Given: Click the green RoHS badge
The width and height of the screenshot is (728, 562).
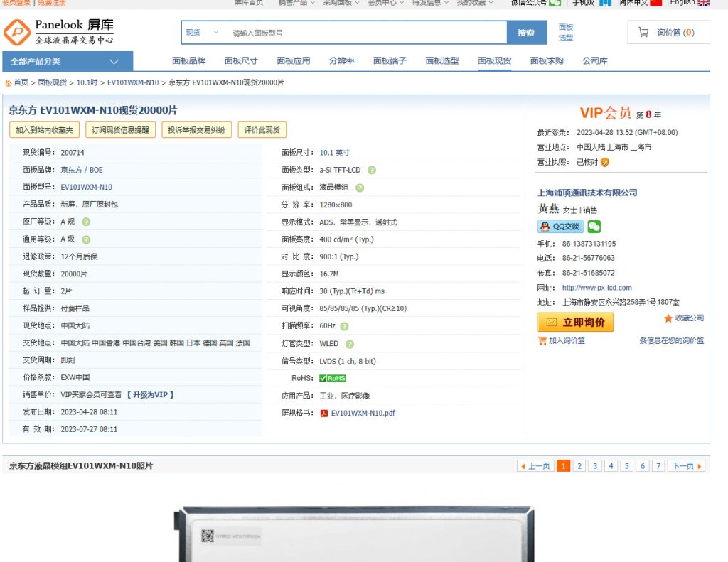Looking at the screenshot, I should point(333,378).
